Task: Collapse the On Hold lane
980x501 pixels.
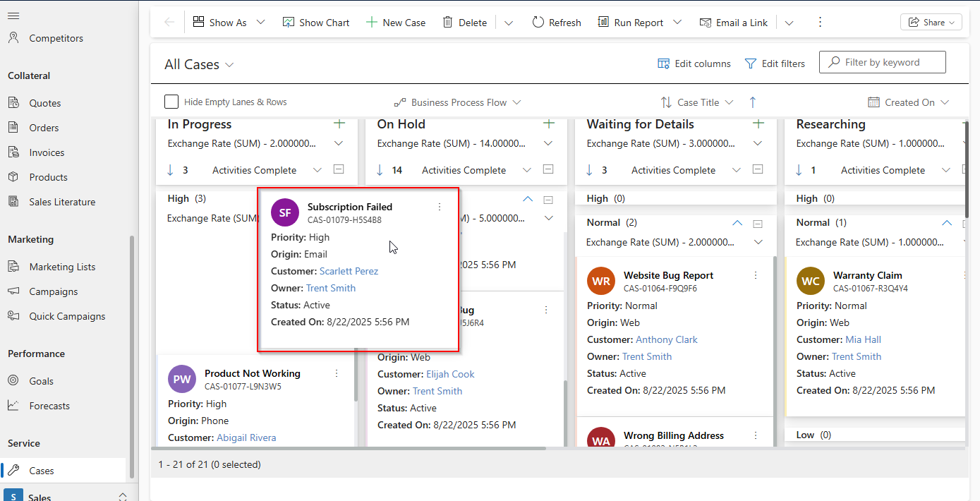Action: 550,169
